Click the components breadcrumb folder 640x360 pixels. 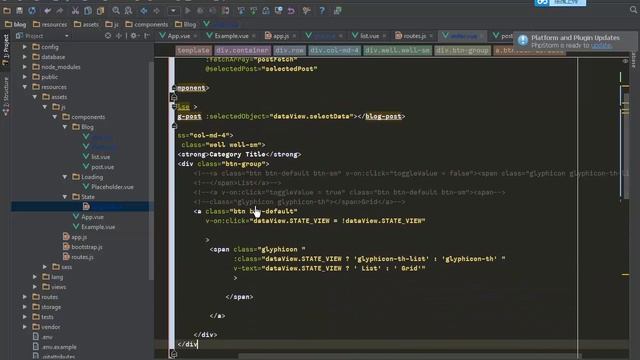tap(147, 24)
